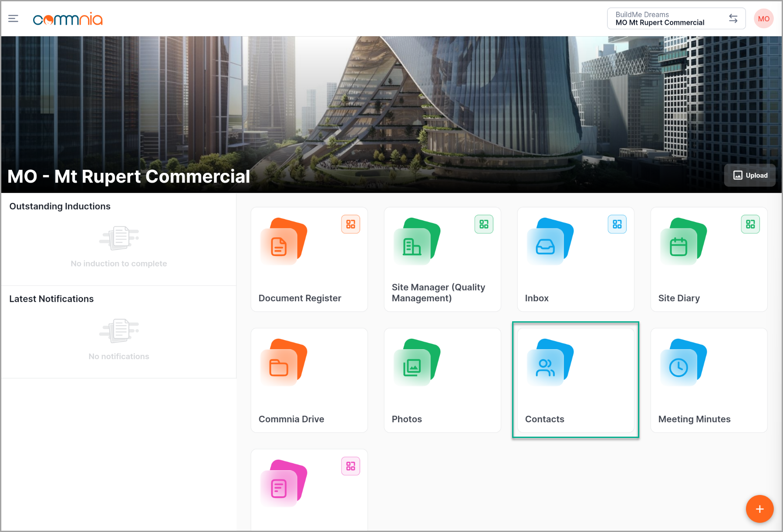This screenshot has height=532, width=783.
Task: Click the project switch arrows icon
Action: coord(733,19)
